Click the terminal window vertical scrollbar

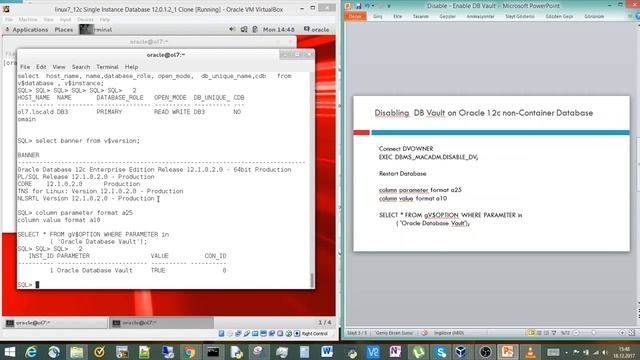point(312,180)
